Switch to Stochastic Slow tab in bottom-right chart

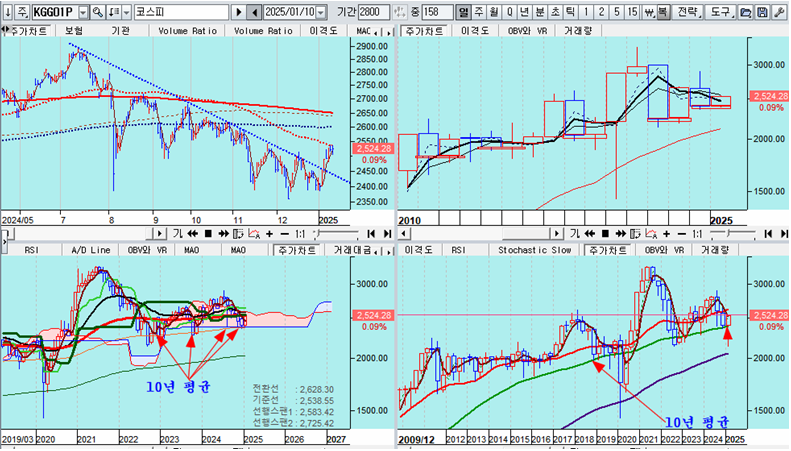point(535,250)
